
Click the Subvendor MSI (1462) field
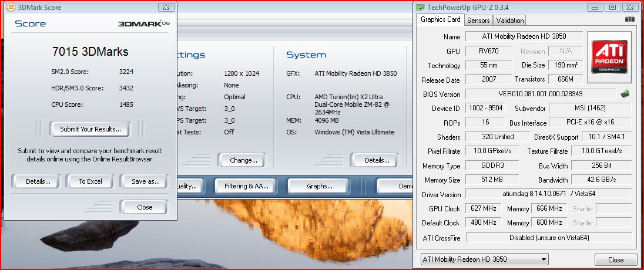[x=590, y=109]
